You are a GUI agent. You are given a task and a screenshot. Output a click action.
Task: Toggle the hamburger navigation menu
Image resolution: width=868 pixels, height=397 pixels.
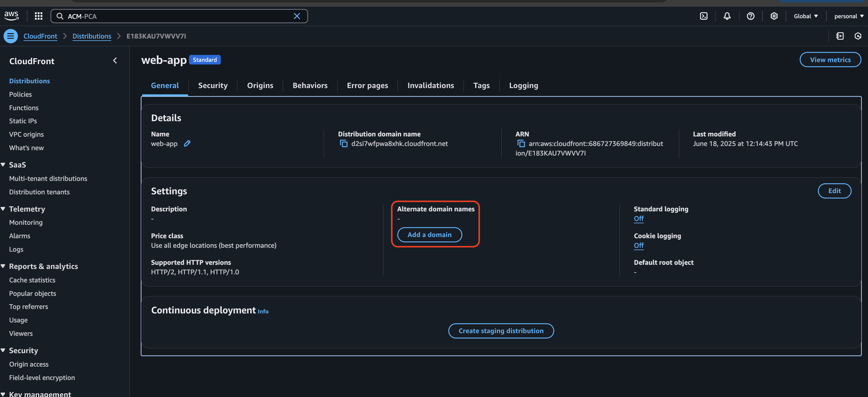click(11, 36)
